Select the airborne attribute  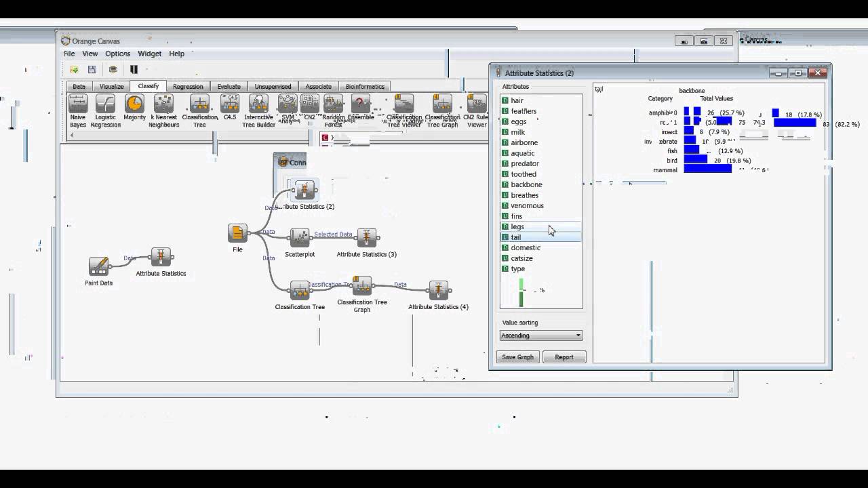click(540, 142)
